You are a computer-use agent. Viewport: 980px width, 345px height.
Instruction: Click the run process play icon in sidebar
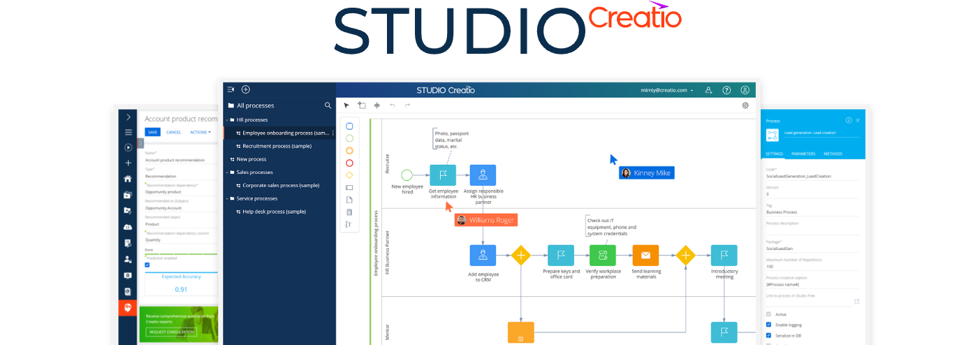coord(128,147)
